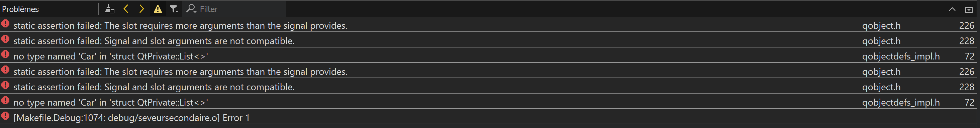980x128 pixels.
Task: Open the Problèmes pane selector
Action: click(49, 9)
